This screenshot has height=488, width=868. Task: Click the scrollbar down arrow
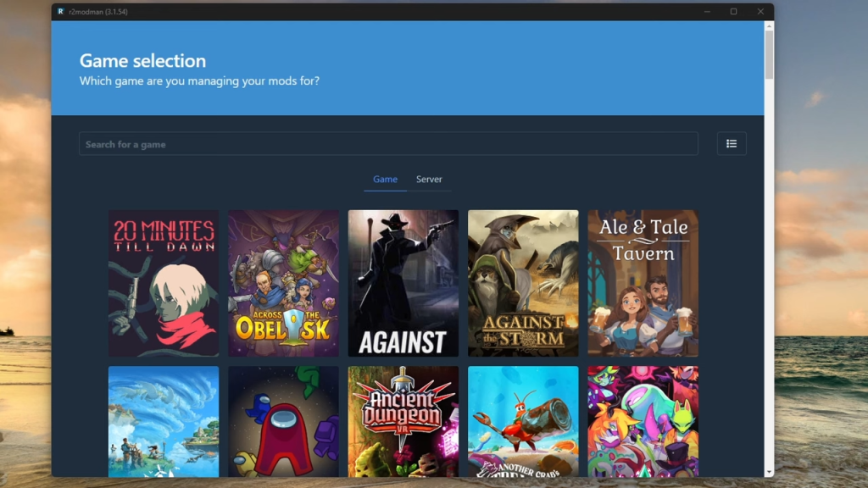769,473
